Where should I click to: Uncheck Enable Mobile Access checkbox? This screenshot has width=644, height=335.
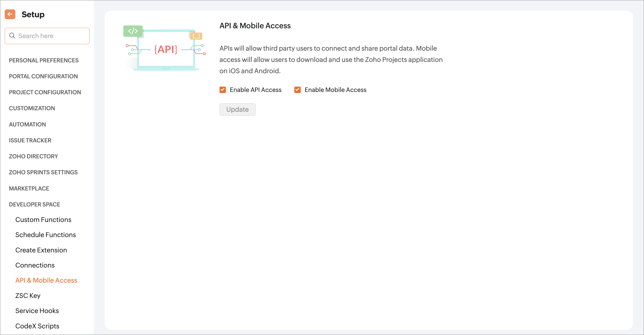click(297, 90)
